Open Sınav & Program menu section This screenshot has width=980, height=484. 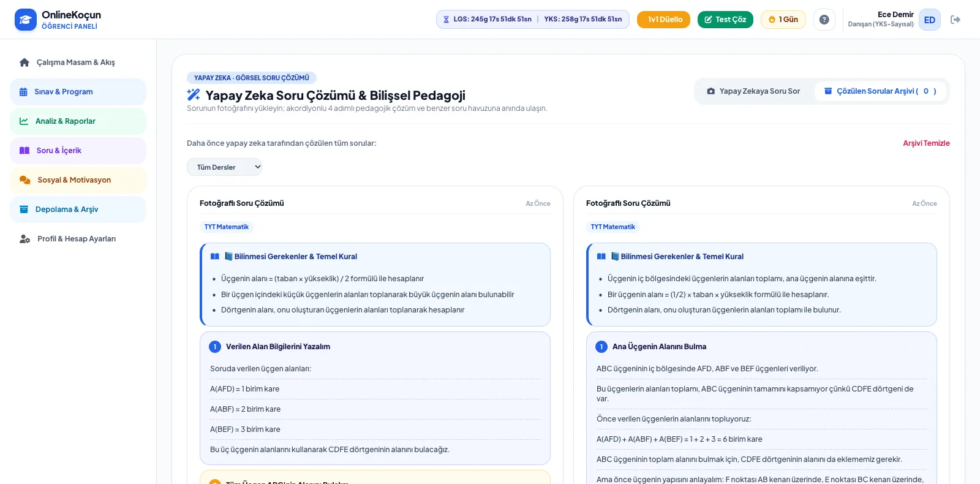pos(78,92)
